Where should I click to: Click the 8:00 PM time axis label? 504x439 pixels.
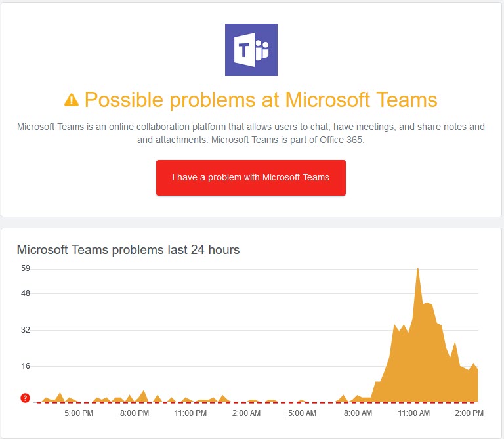click(135, 413)
